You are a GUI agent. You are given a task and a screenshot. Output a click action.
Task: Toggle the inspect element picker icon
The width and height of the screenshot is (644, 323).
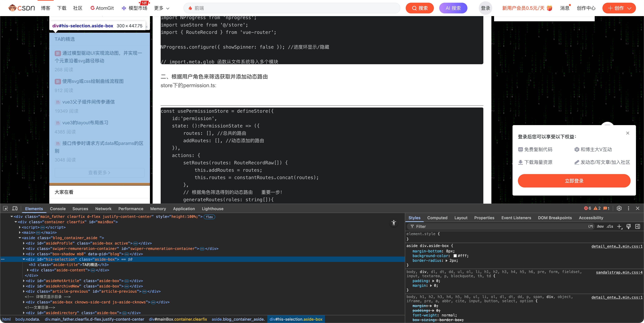tap(6, 208)
